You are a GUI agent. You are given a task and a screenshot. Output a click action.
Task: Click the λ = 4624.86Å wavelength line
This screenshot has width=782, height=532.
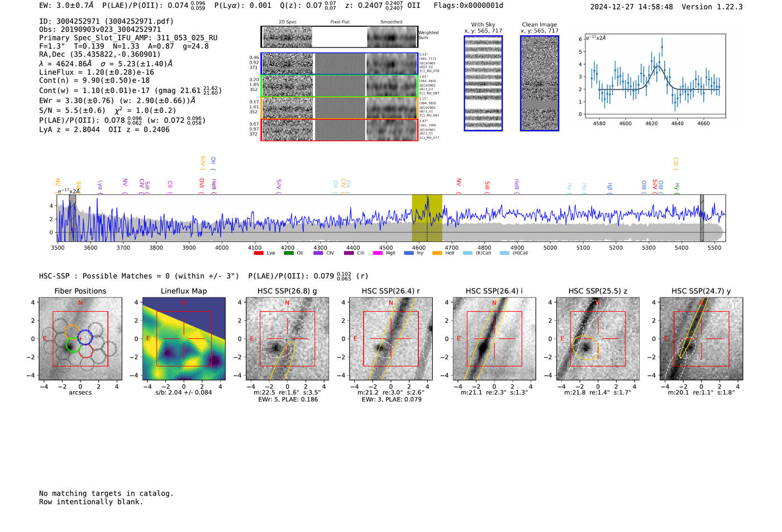coord(106,64)
